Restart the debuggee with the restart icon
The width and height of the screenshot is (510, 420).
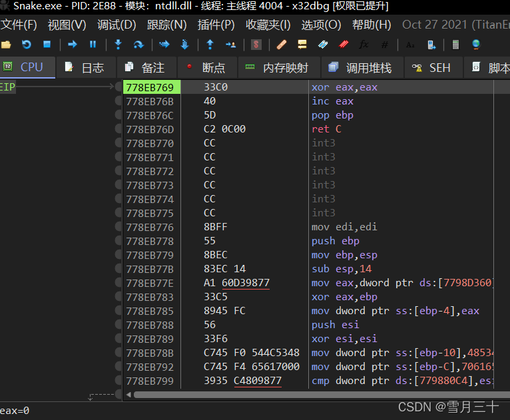pos(27,45)
